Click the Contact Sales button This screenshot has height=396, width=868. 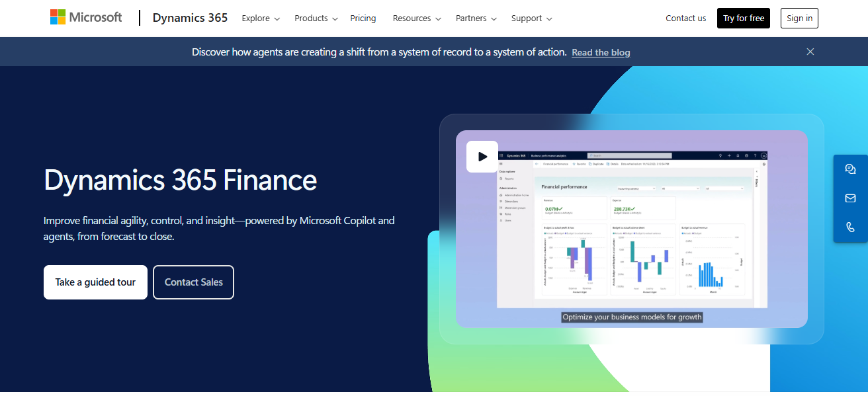(x=193, y=282)
